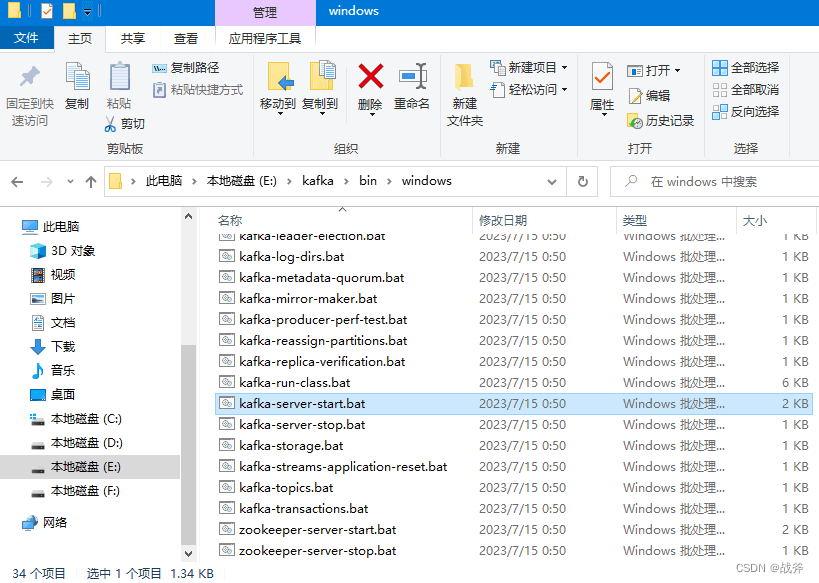Navigate to kafka in address bar
The width and height of the screenshot is (819, 583).
click(x=318, y=181)
